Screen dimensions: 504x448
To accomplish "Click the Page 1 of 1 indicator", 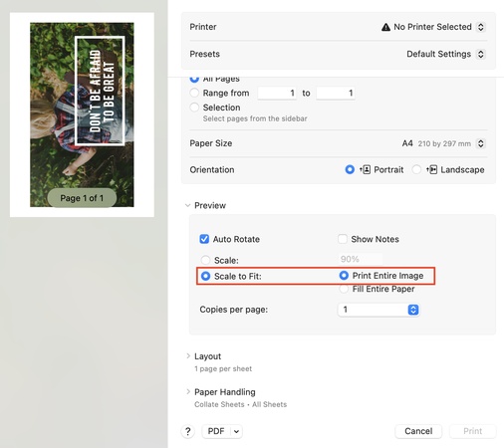I will 82,198.
